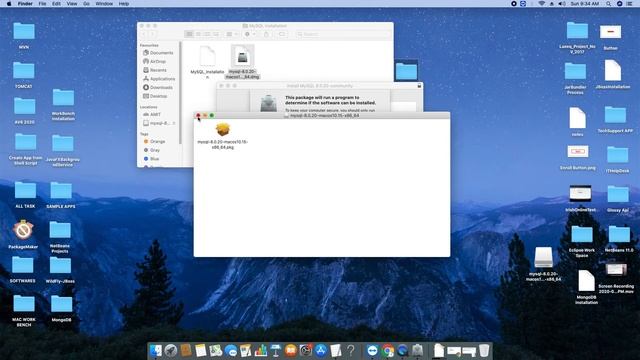Open the Window menu

104,4
